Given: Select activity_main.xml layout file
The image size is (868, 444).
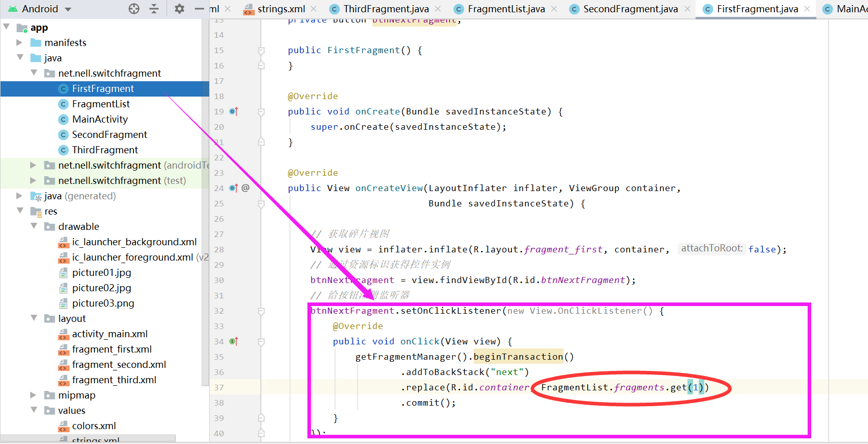Looking at the screenshot, I should (109, 334).
